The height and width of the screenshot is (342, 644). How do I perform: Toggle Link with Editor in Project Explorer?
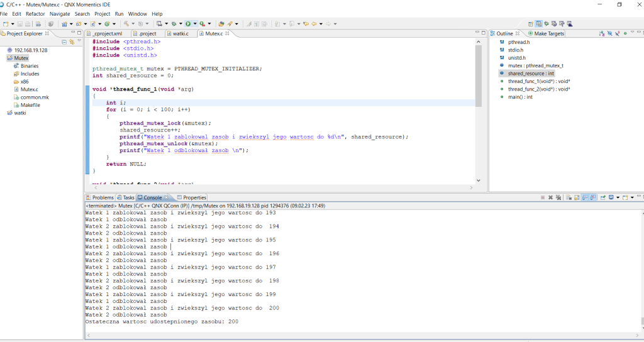pos(72,41)
